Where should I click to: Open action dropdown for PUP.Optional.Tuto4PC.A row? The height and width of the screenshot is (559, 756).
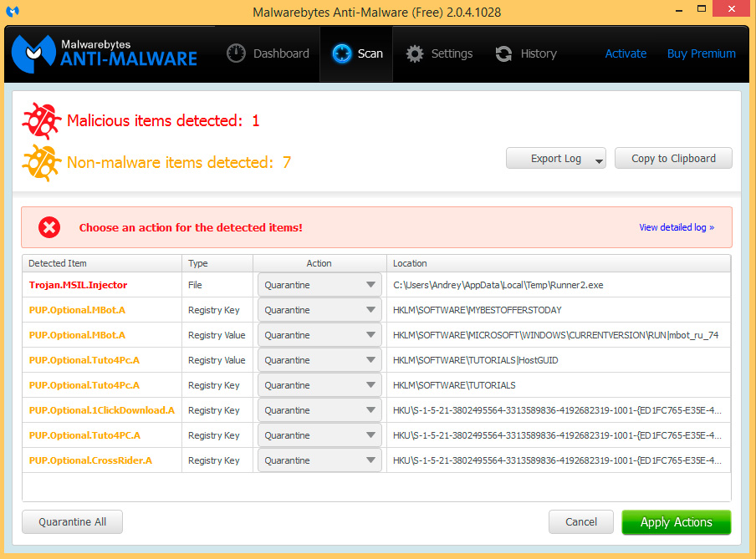pos(319,435)
